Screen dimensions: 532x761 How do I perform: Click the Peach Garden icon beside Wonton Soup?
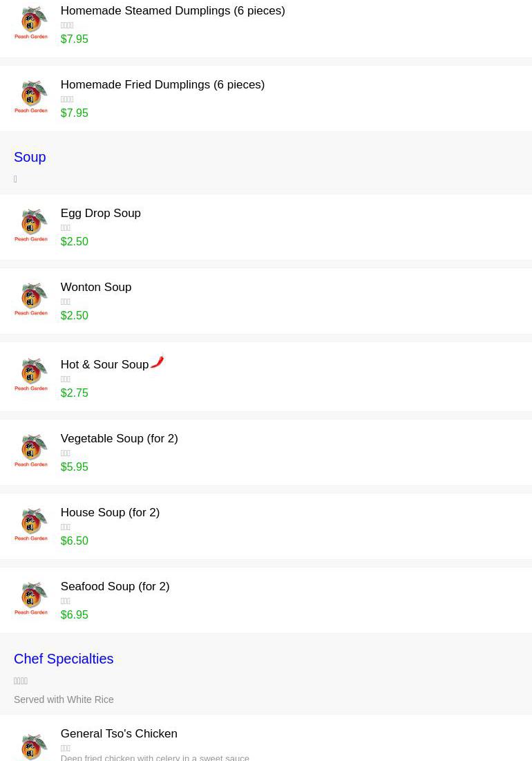[x=31, y=299]
